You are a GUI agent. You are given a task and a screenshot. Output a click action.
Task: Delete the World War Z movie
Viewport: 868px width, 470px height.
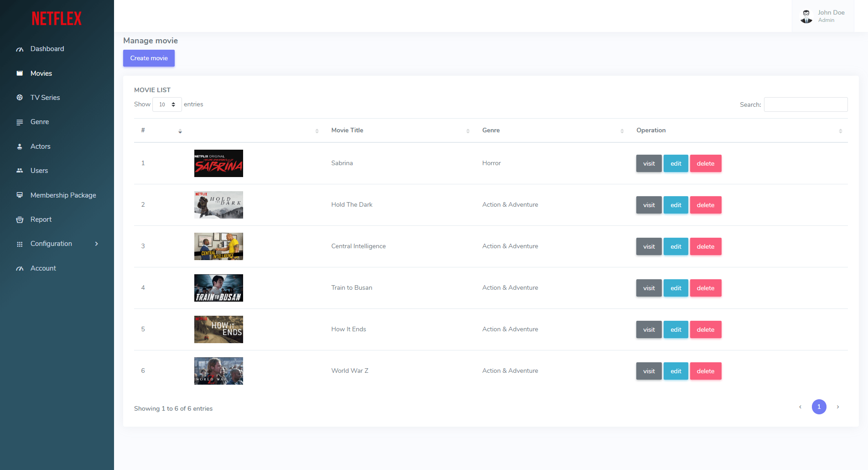pyautogui.click(x=706, y=371)
